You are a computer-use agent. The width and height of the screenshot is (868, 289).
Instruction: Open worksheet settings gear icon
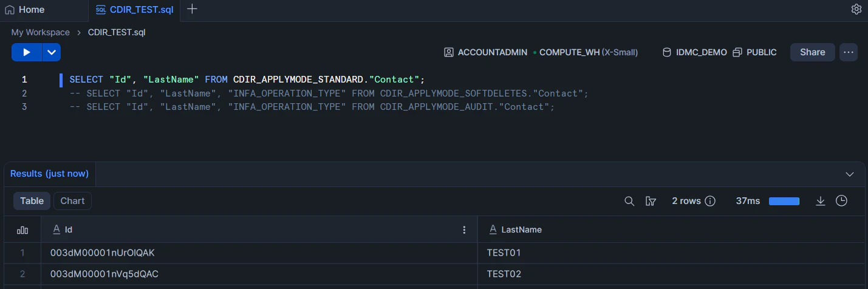(856, 9)
